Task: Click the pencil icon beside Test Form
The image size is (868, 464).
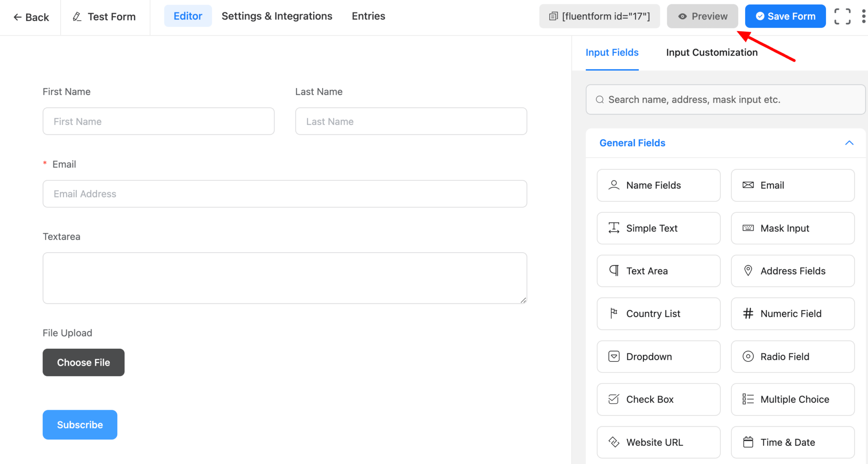Action: (77, 16)
